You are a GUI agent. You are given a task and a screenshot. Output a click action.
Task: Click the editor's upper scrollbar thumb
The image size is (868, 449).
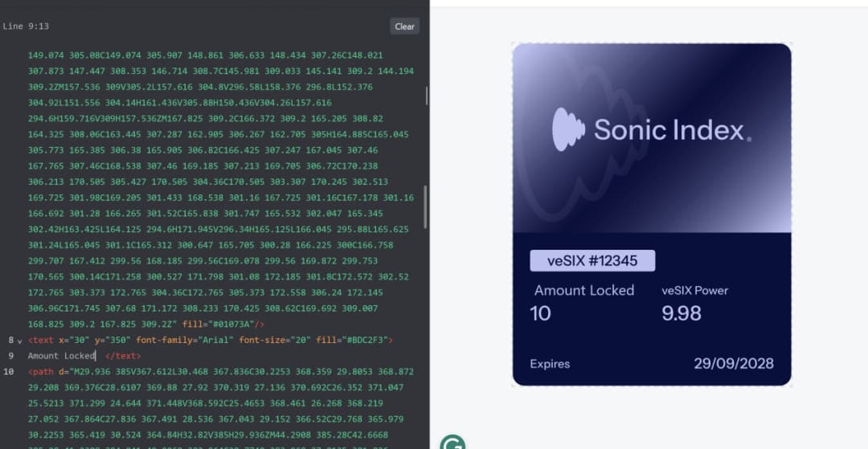coord(426,96)
